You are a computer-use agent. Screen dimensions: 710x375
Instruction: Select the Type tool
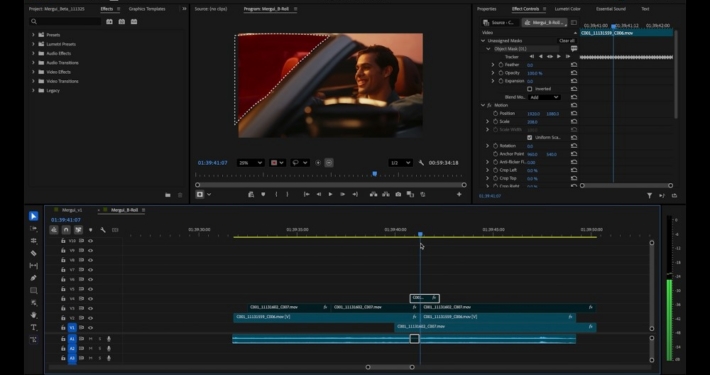[x=34, y=327]
